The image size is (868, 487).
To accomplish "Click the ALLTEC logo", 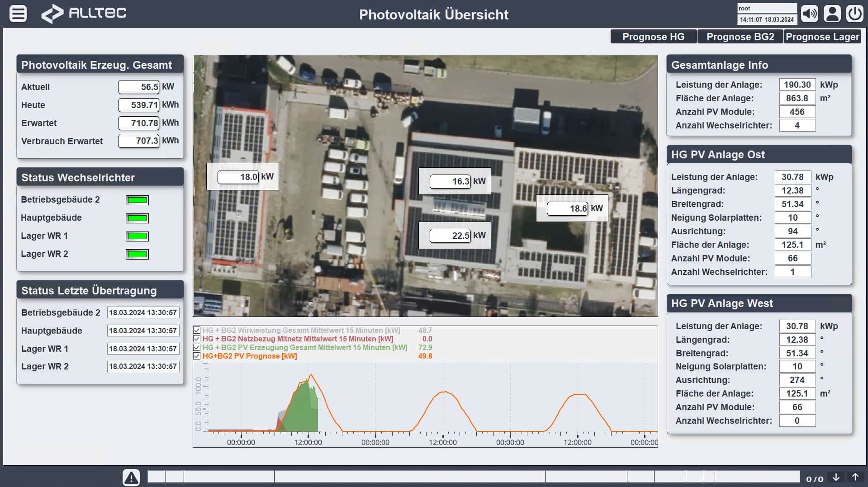I will point(84,14).
